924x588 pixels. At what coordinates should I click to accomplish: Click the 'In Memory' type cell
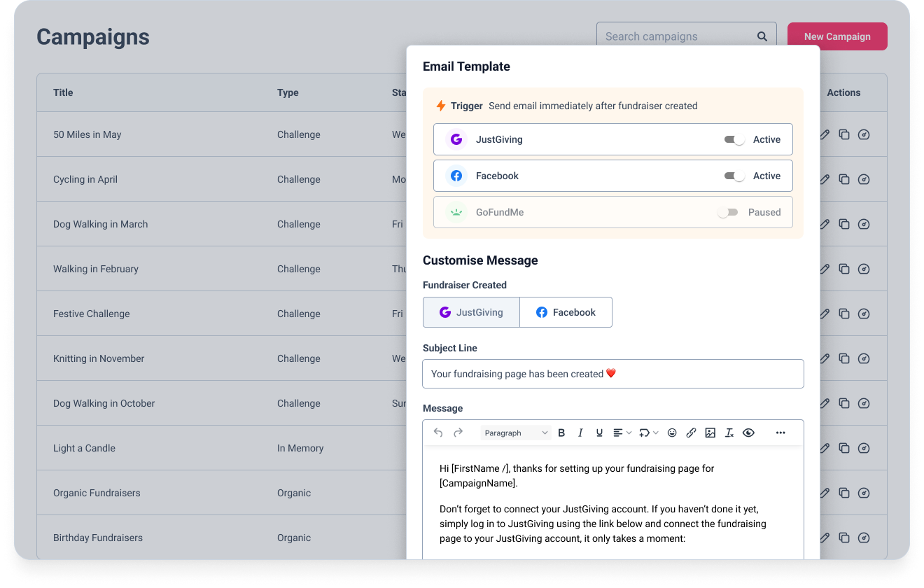point(300,448)
